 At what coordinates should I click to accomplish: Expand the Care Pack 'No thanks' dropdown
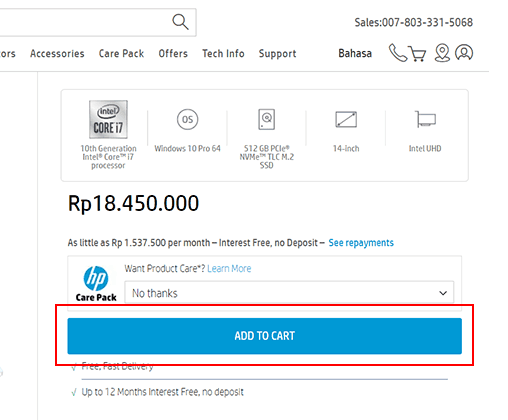(x=289, y=293)
